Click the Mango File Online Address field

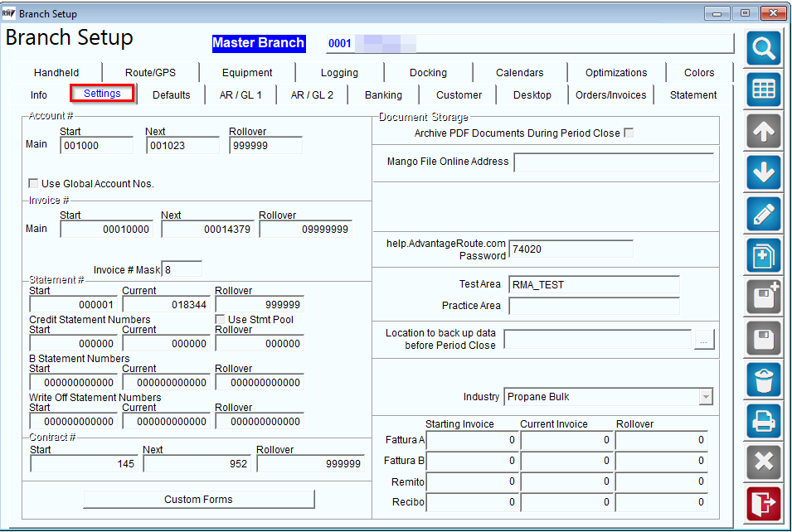pos(614,162)
